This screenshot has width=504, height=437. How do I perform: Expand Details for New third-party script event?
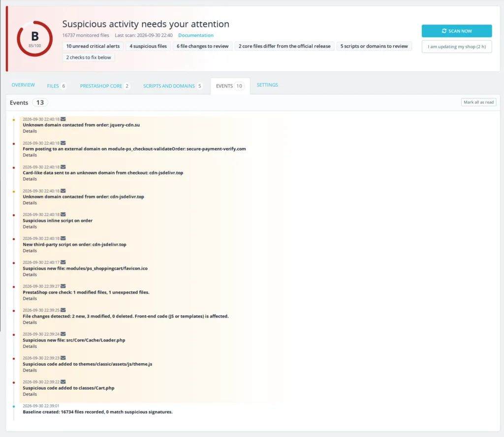pyautogui.click(x=30, y=250)
